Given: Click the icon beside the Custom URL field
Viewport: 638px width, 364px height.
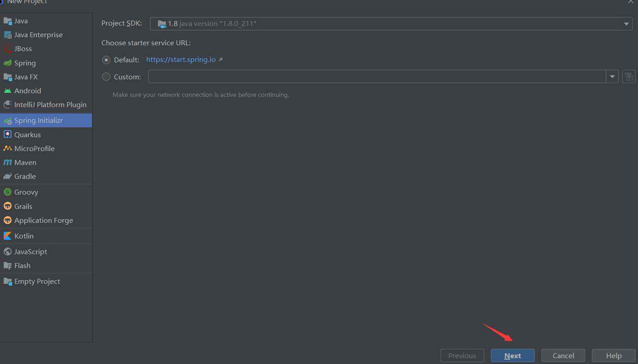Looking at the screenshot, I should 629,77.
